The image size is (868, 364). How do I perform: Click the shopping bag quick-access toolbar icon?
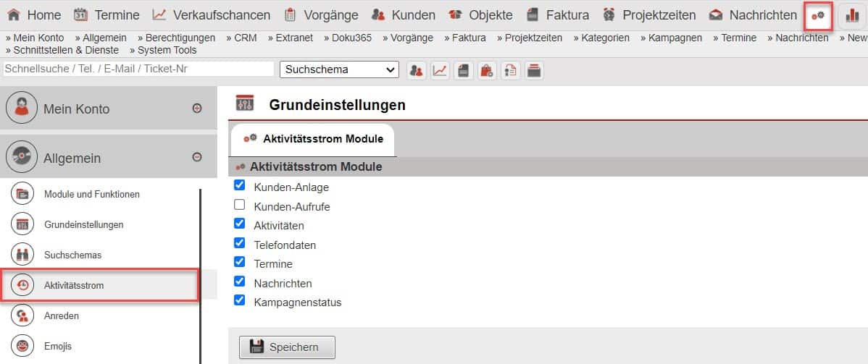(x=487, y=69)
